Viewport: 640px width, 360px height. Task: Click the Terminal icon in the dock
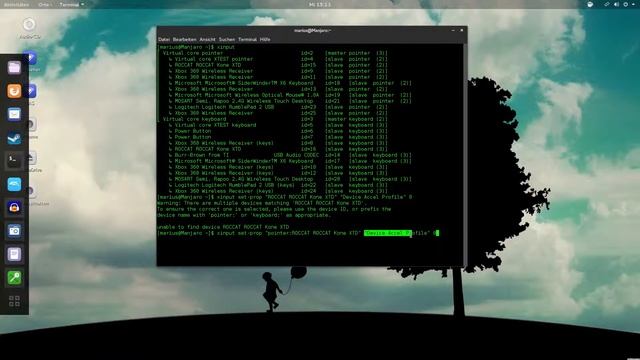(x=14, y=161)
